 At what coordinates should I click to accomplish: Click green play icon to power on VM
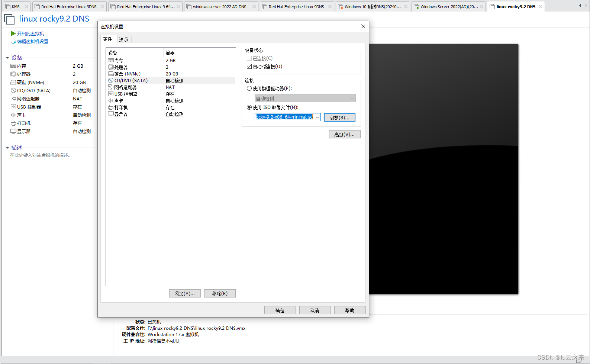tap(13, 33)
